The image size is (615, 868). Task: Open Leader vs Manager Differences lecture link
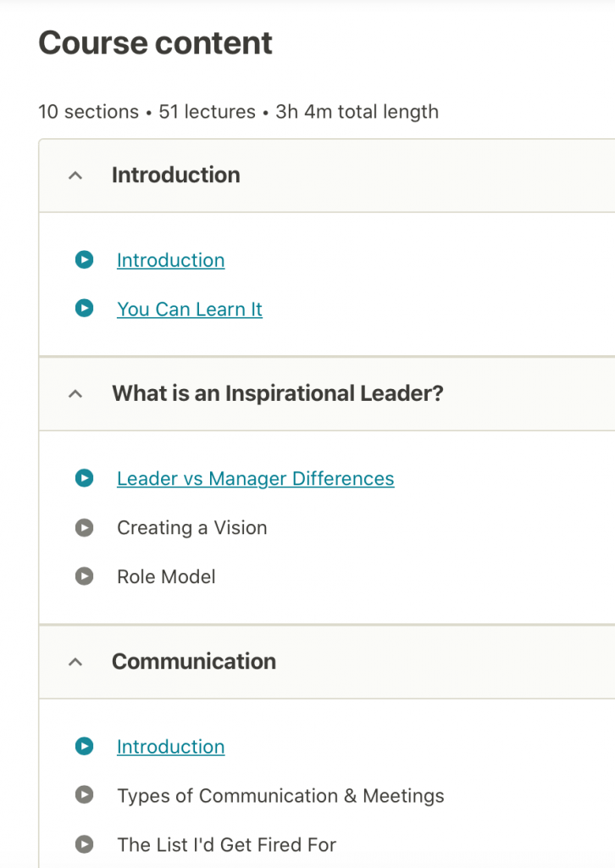click(x=255, y=478)
